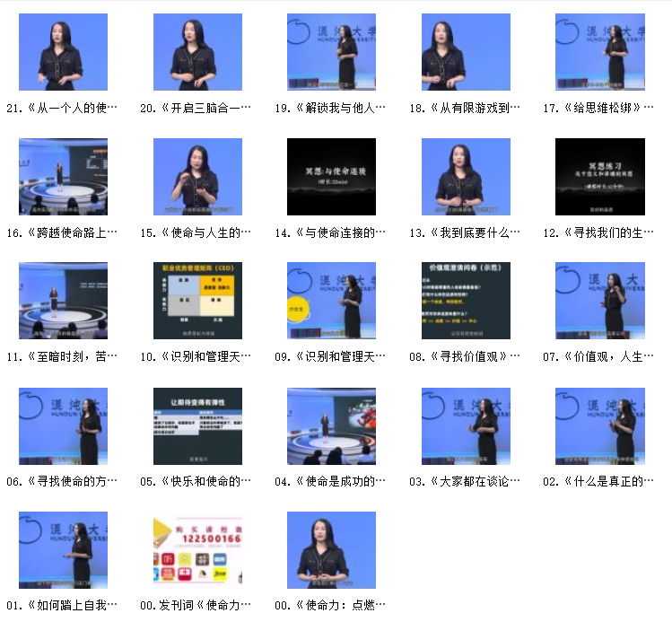672x622 pixels.
Task: Open the questionnaire slide thumbnail of lesson 08
Action: coord(466,301)
